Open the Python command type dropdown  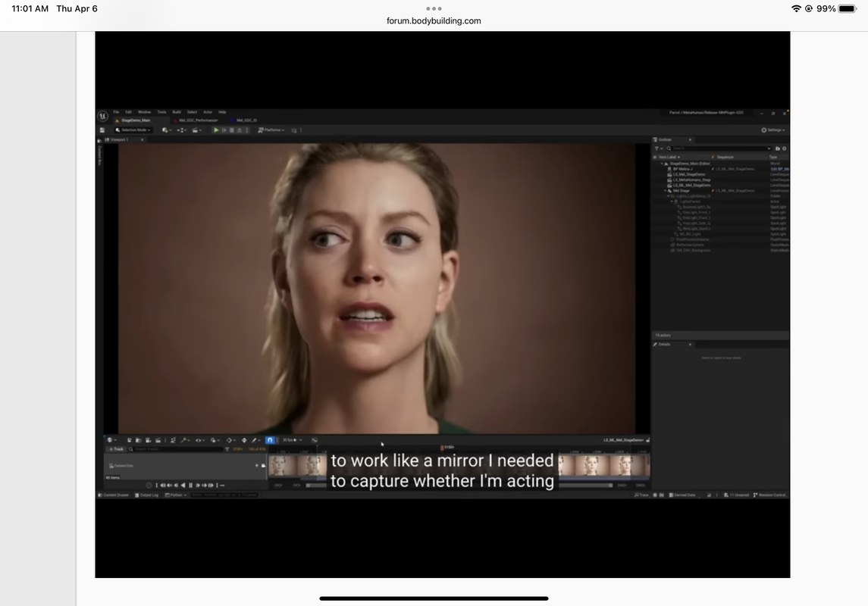point(176,495)
